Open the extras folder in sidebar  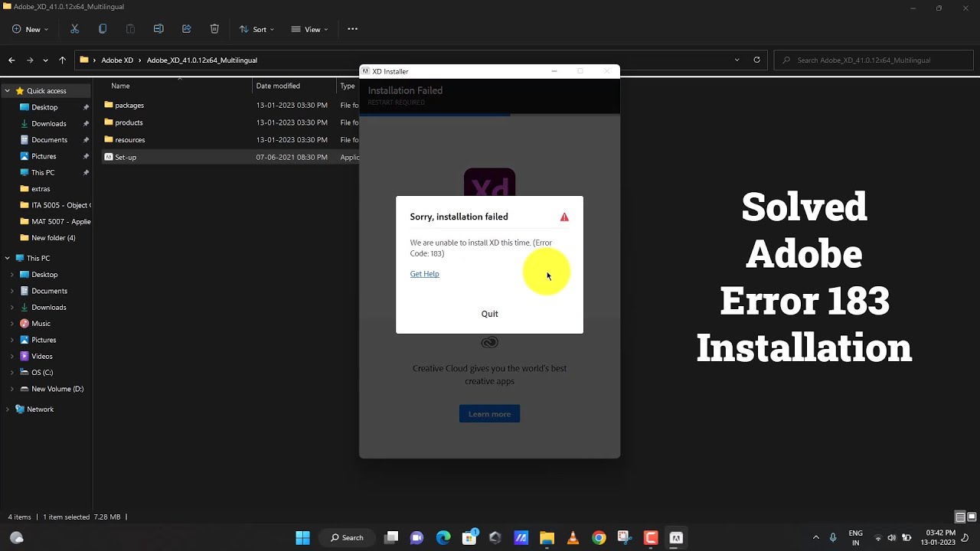click(41, 189)
